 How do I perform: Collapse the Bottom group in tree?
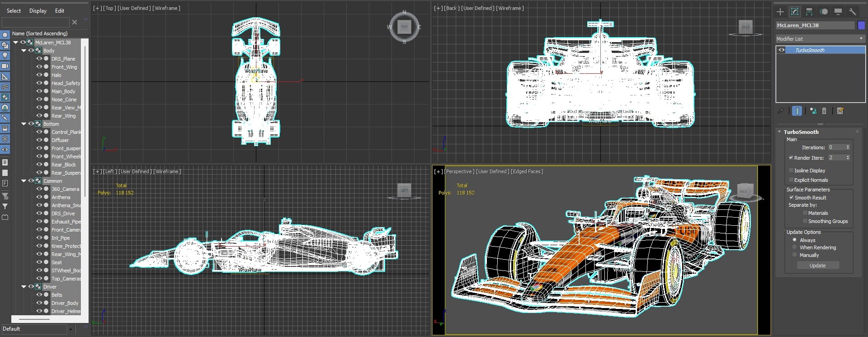point(24,124)
